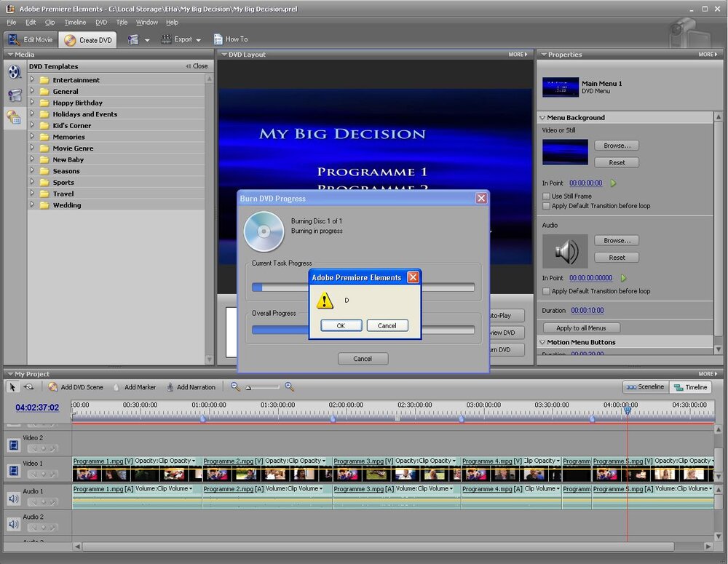Collapse the Menu Background section
The height and width of the screenshot is (564, 728).
(542, 118)
